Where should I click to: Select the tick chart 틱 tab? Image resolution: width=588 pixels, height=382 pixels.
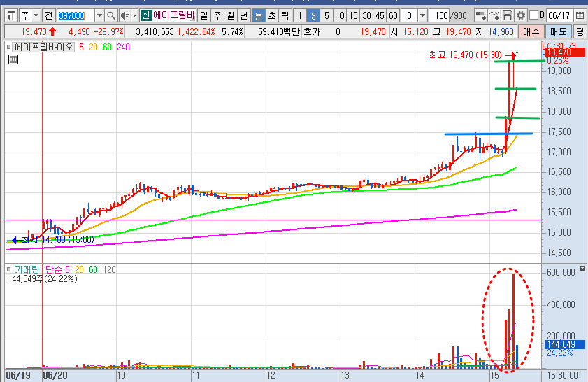pos(285,16)
